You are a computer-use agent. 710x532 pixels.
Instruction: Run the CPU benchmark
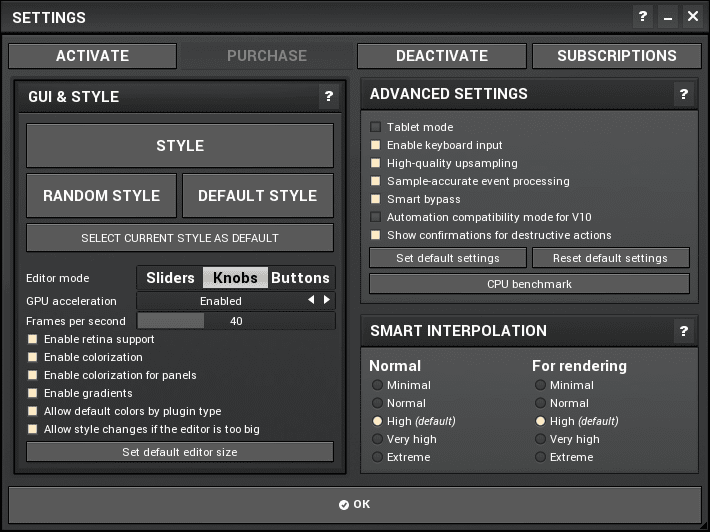point(529,284)
